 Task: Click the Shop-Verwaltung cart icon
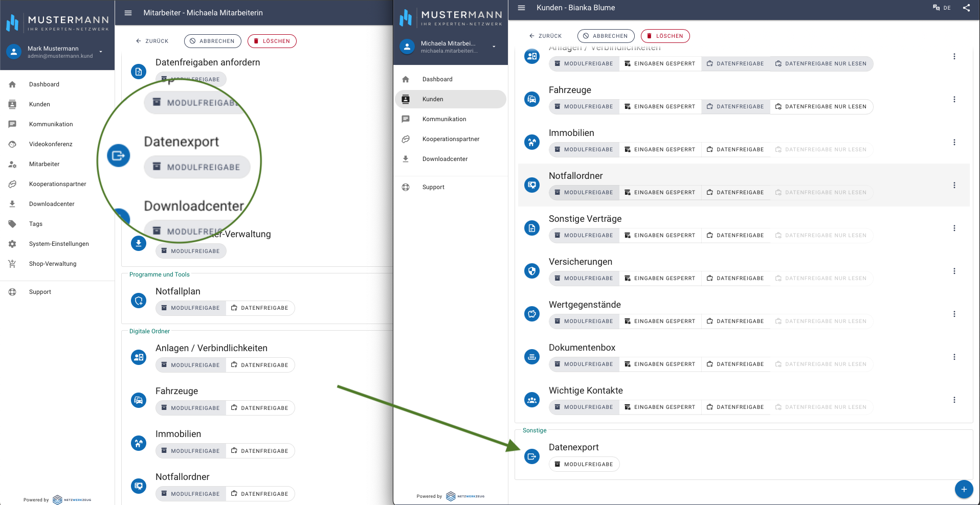click(x=12, y=264)
